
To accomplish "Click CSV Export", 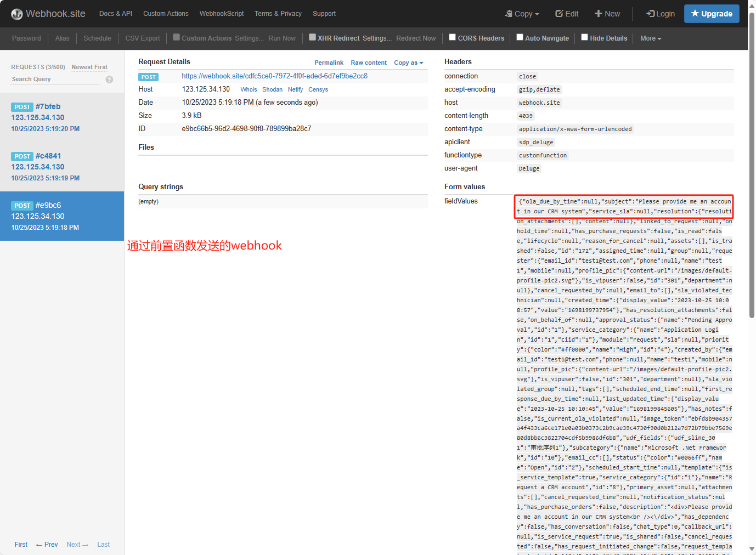I will coord(143,38).
